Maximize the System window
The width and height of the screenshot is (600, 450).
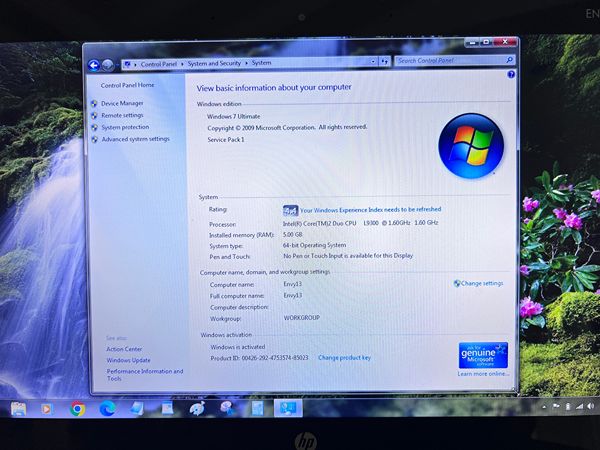(486, 42)
